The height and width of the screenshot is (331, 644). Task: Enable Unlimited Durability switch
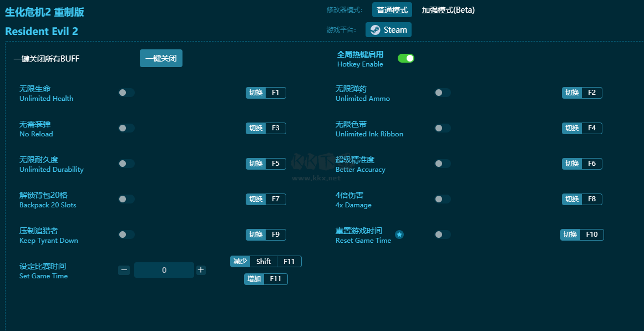coord(126,164)
